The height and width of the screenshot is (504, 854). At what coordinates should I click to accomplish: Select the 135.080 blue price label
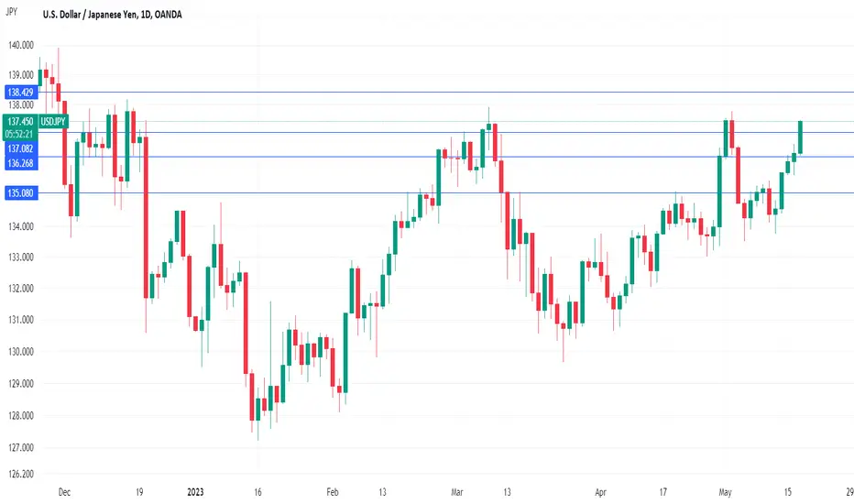21,192
